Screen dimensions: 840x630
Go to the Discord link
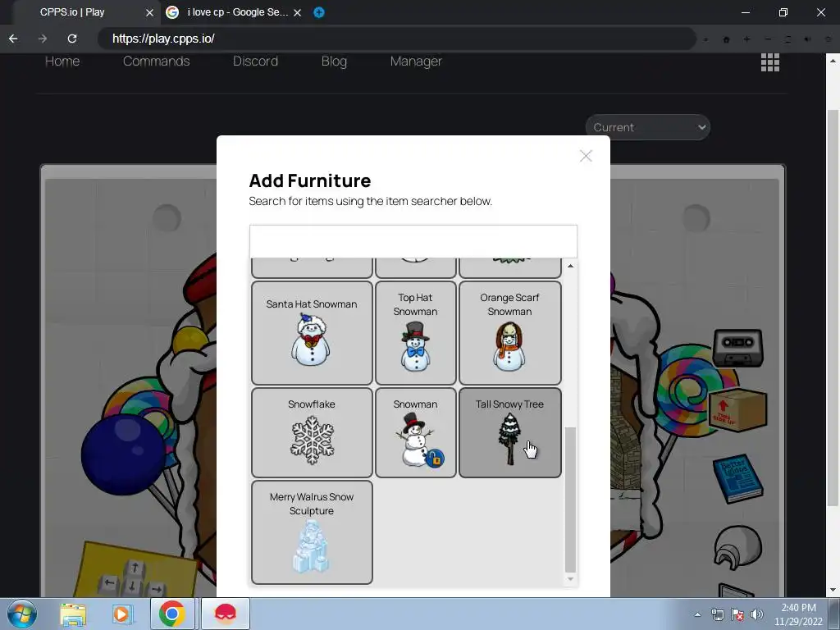point(255,61)
